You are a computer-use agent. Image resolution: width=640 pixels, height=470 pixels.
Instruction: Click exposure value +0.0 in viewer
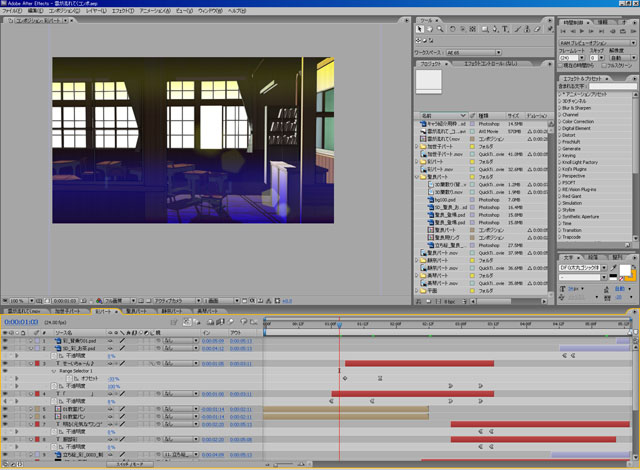287,301
